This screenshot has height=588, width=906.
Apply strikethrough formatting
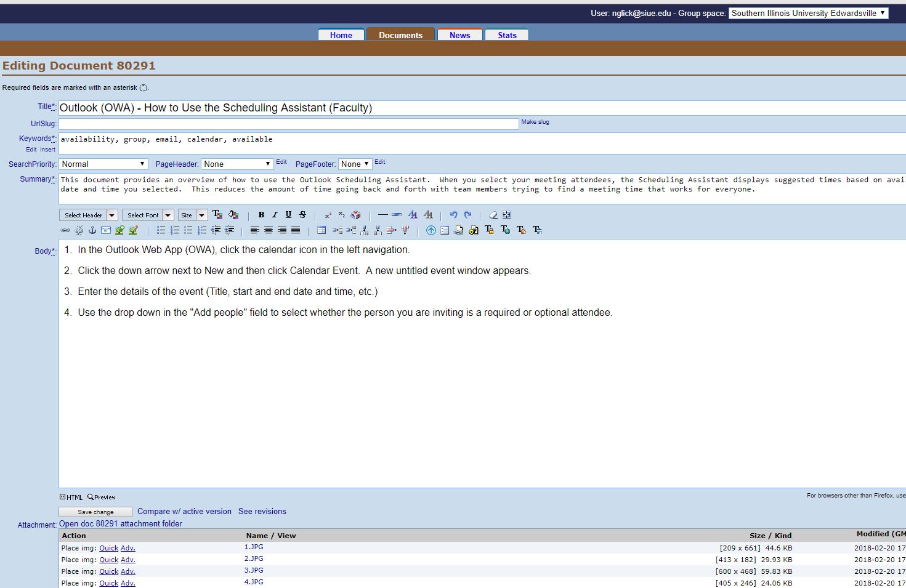302,215
